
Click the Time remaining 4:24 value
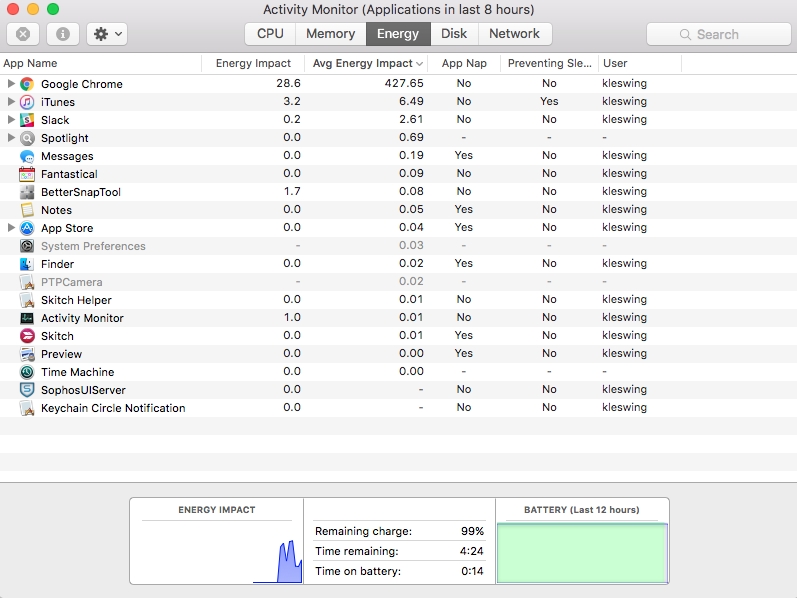click(472, 551)
